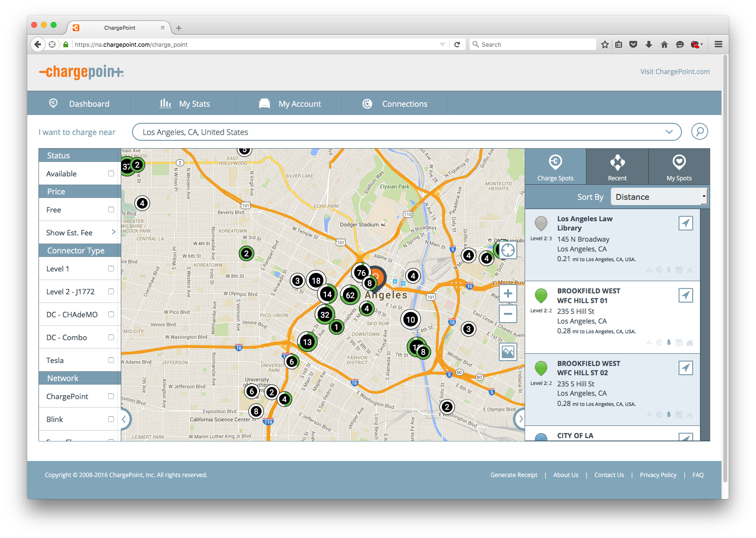Screen dimensions: 756x538
Task: Get directions to WFC HILL ST 02
Action: (x=686, y=368)
